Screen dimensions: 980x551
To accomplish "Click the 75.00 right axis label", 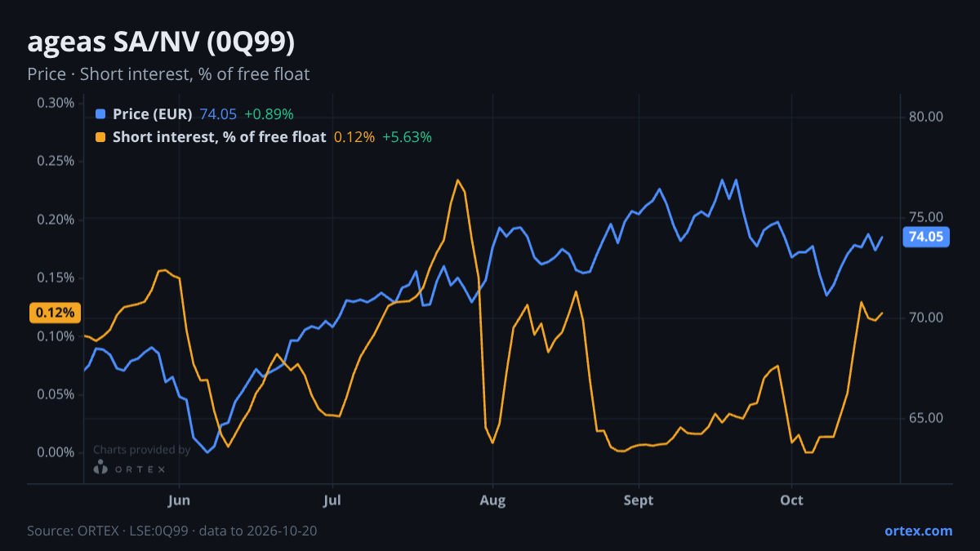I will coord(925,217).
